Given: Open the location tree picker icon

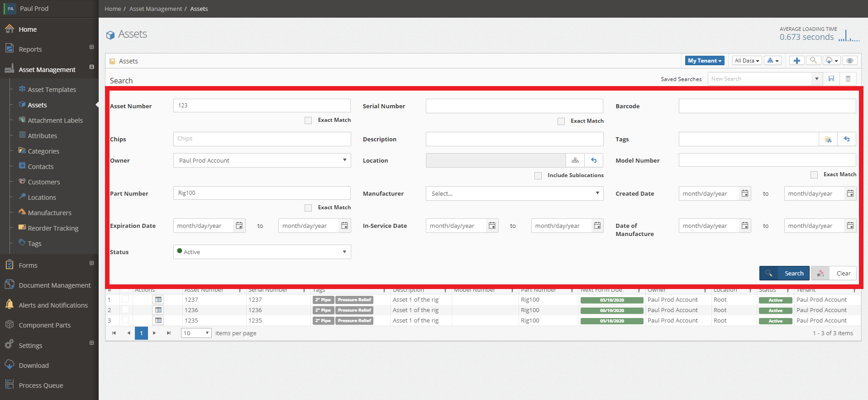Looking at the screenshot, I should (x=575, y=160).
